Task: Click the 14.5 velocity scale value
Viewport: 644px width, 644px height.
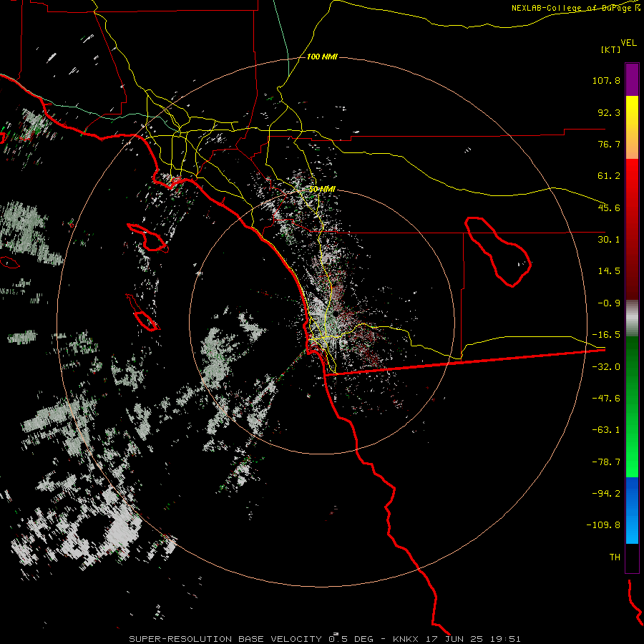Action: (609, 271)
